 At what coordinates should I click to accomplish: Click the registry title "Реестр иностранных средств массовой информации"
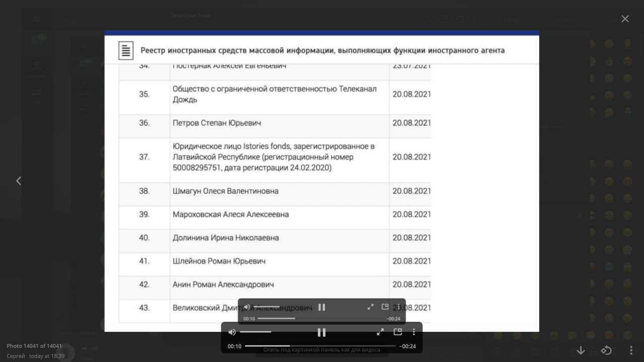[x=237, y=50]
